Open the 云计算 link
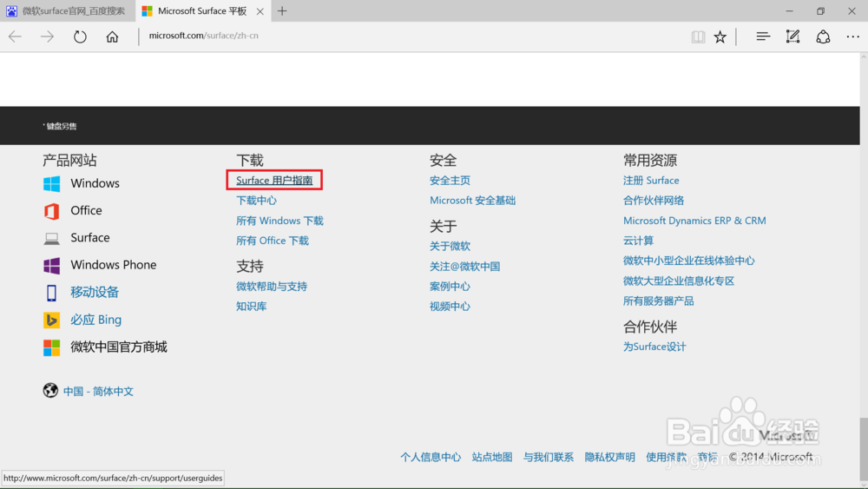 [638, 241]
